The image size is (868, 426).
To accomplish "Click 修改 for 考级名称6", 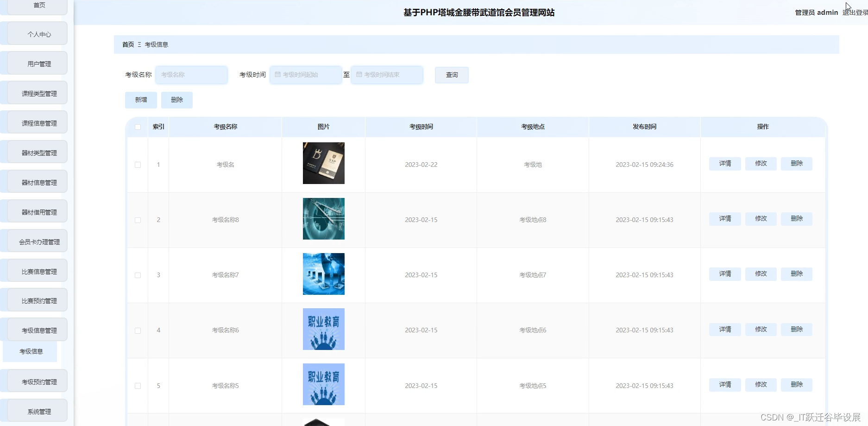I will 761,330.
